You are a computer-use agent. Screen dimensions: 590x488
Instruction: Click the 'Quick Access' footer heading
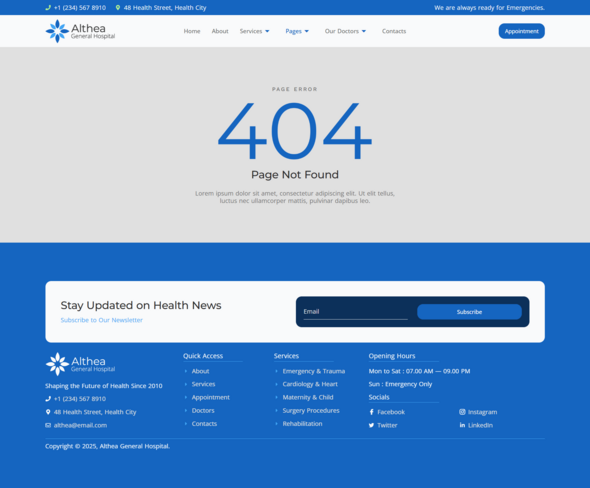click(x=203, y=356)
